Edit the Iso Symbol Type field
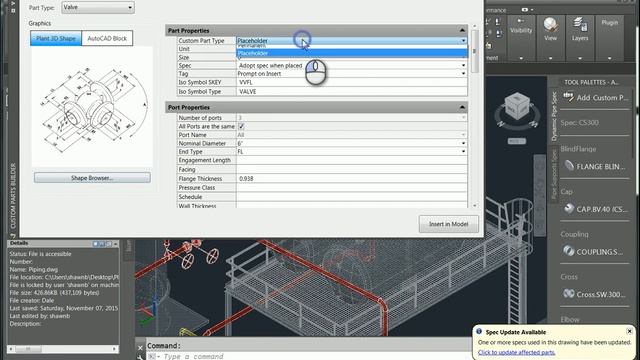The image size is (640, 360). point(352,92)
